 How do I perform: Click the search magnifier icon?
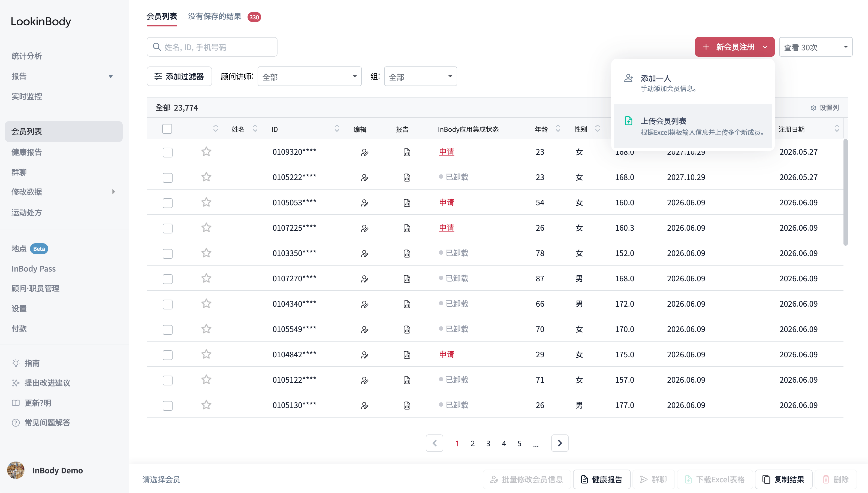tap(157, 47)
